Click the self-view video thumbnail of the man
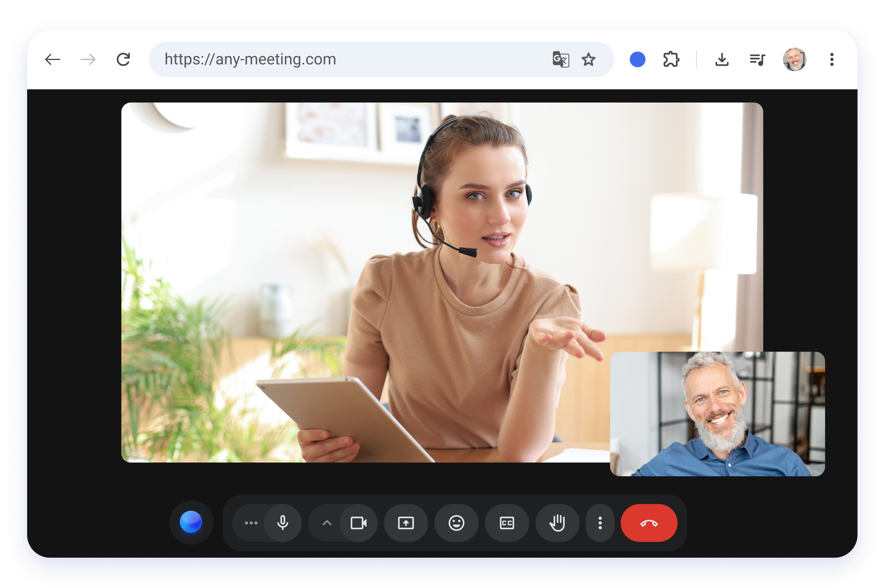Screen dimensions: 884x588 [717, 414]
